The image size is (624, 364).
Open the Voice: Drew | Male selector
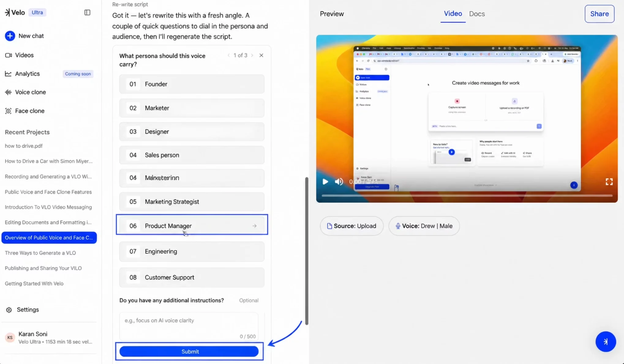click(x=424, y=226)
